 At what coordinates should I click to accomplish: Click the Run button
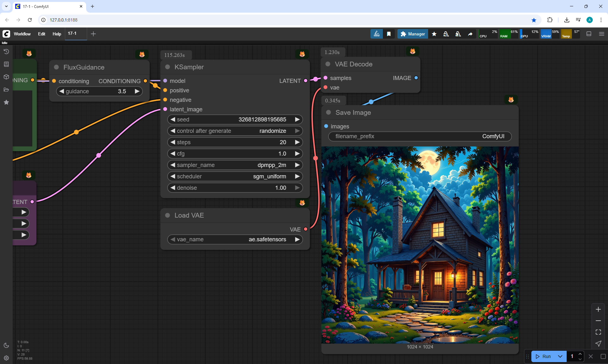point(544,356)
